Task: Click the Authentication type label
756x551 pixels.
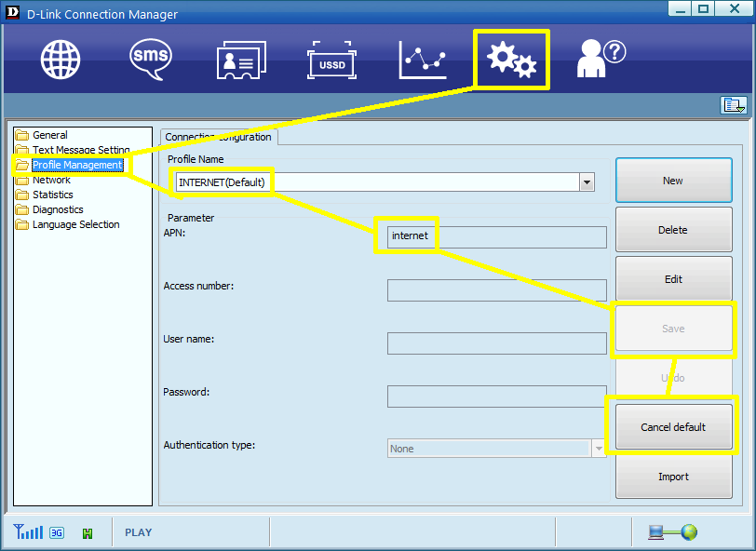Action: point(209,445)
